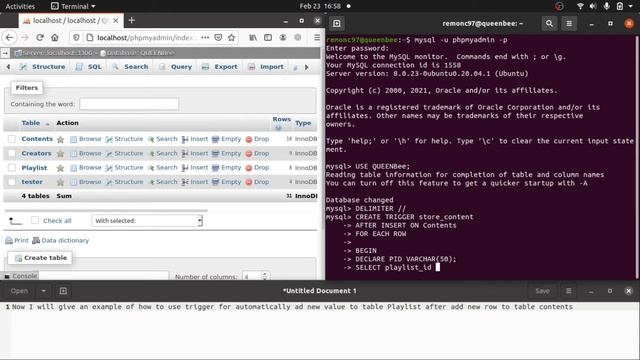
Task: Go back in Firefox browser
Action: coord(9,38)
